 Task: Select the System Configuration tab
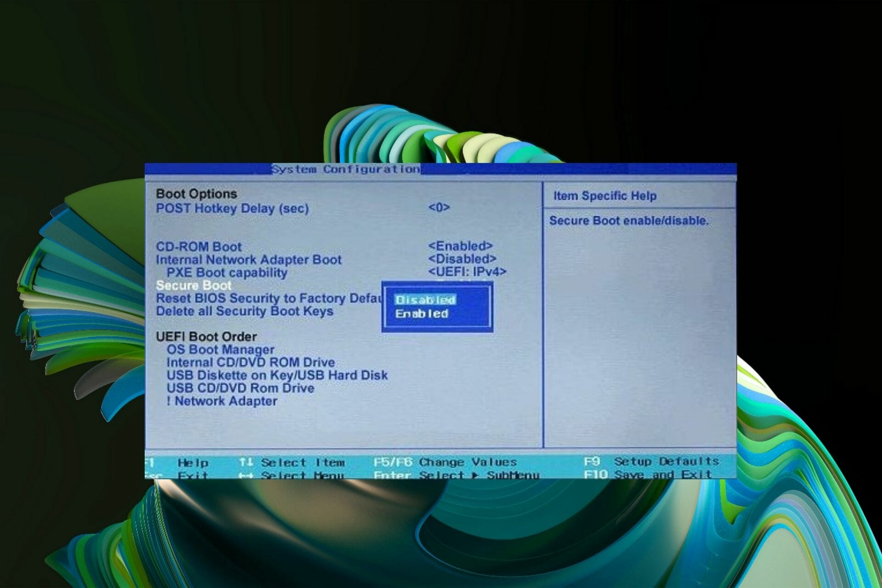pyautogui.click(x=345, y=169)
